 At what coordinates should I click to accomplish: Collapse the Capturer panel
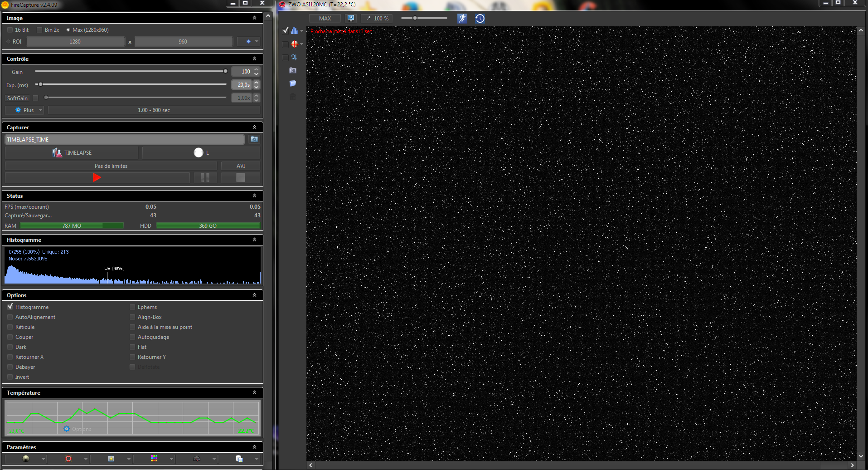(254, 127)
